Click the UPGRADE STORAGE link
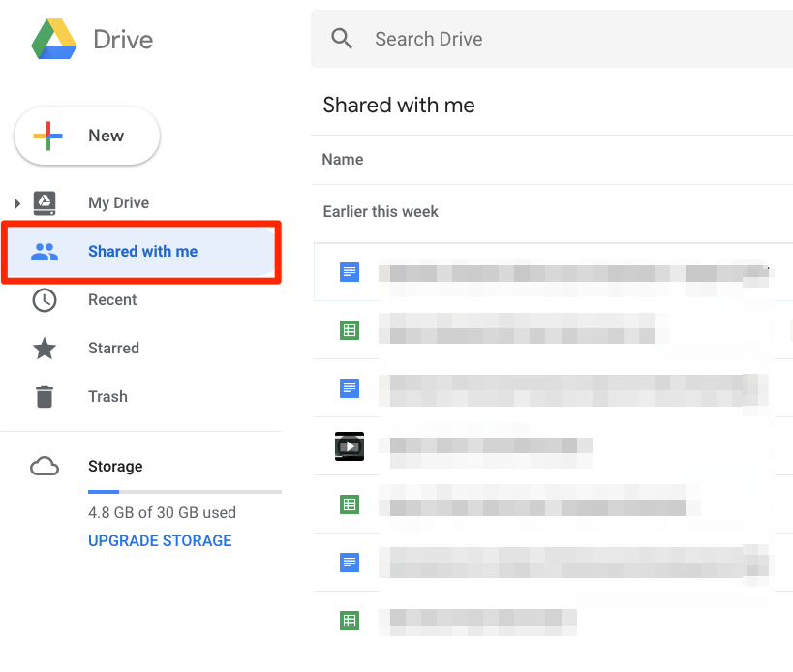This screenshot has height=672, width=793. [x=160, y=540]
